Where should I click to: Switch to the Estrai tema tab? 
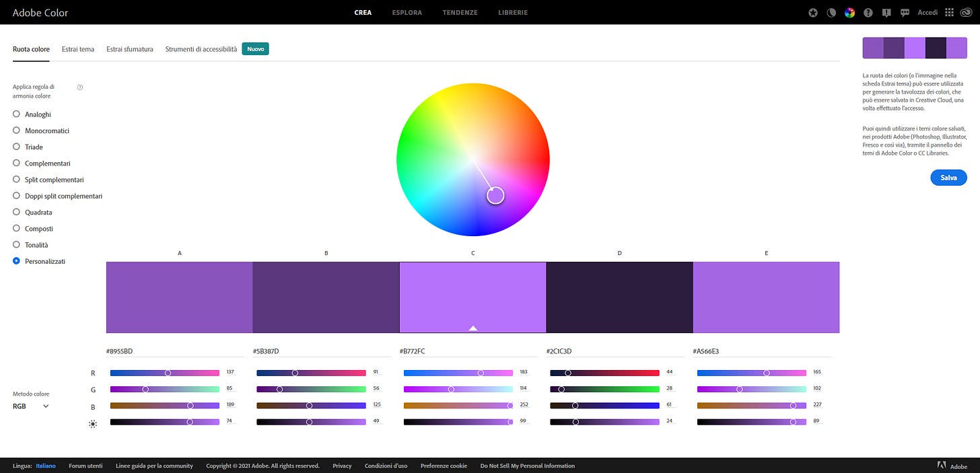click(78, 49)
